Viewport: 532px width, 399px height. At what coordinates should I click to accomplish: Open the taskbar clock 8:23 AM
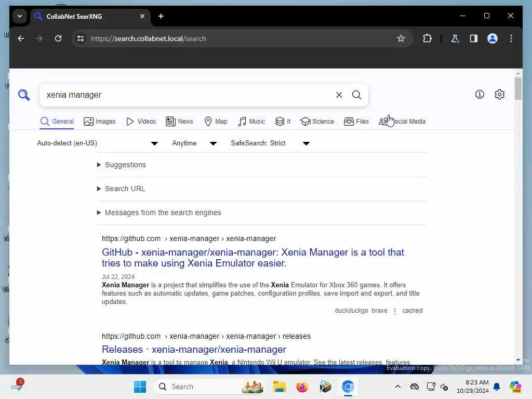[473, 387]
